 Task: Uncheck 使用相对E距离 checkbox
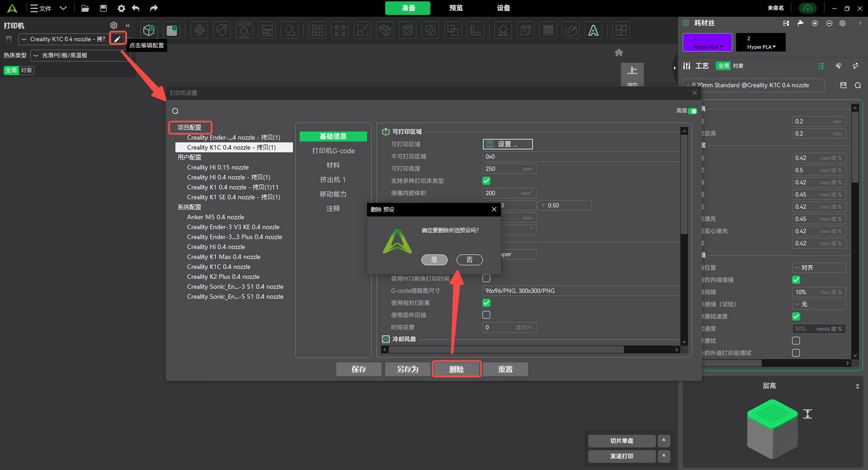coord(486,303)
